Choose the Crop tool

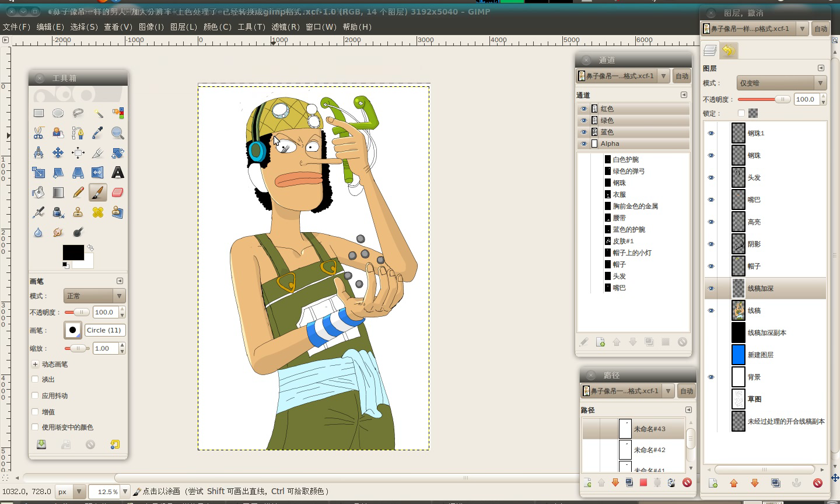[97, 153]
